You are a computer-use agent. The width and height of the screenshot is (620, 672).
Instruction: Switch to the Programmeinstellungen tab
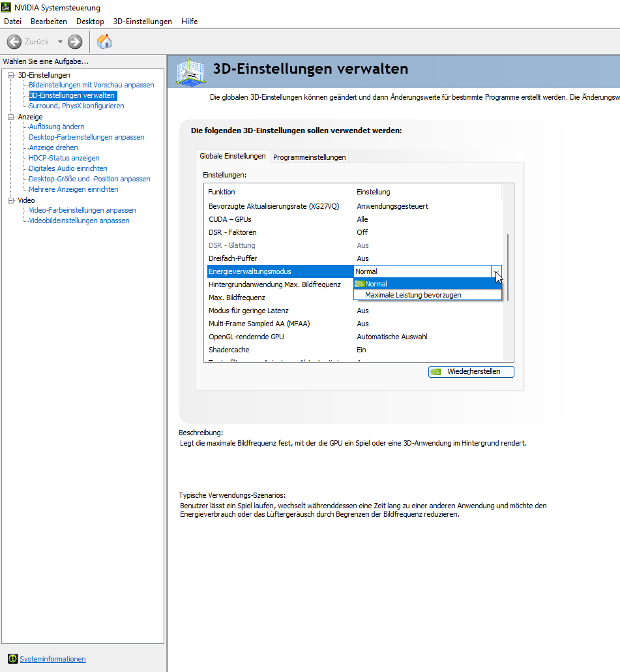tap(309, 157)
